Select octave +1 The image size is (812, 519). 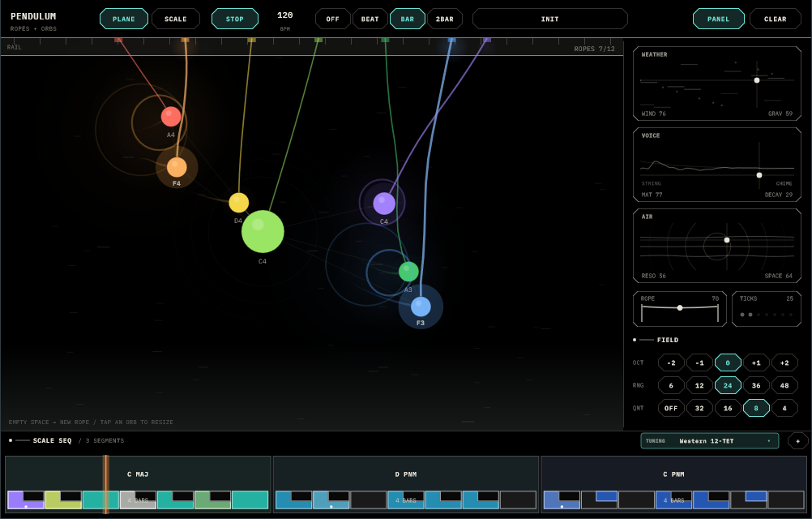756,362
